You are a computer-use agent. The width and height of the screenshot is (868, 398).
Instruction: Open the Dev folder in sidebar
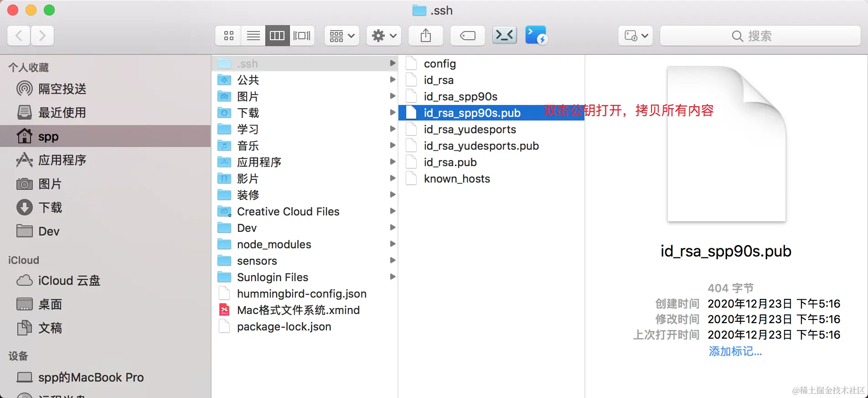tap(105, 231)
